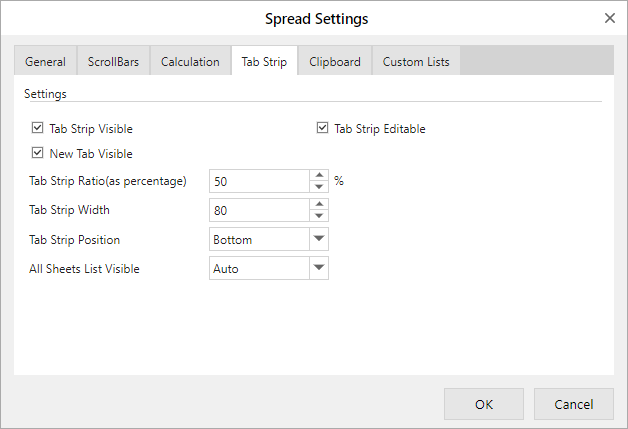Open the Custom Lists tab

[416, 61]
